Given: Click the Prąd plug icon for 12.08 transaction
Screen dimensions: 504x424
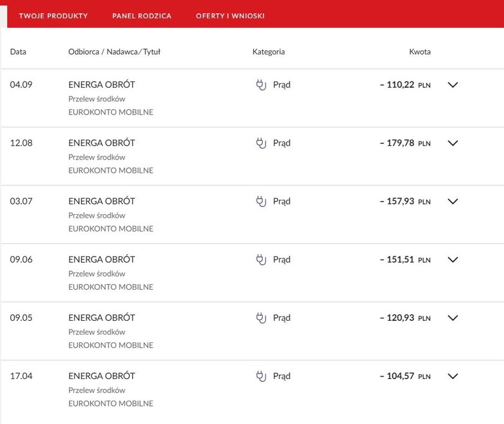Looking at the screenshot, I should 261,143.
